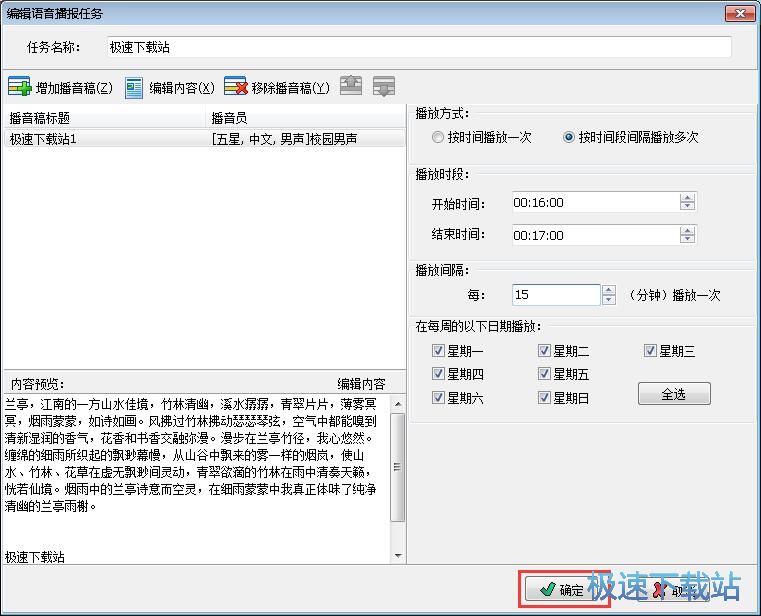The height and width of the screenshot is (616, 761).
Task: Click the preview scrollbar up arrow
Action: tap(398, 404)
